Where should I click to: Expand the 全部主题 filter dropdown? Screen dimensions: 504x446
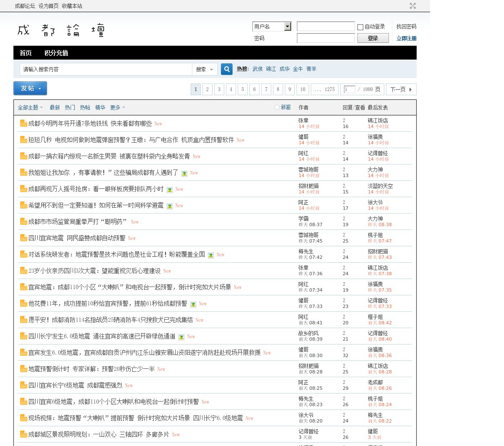[30, 107]
